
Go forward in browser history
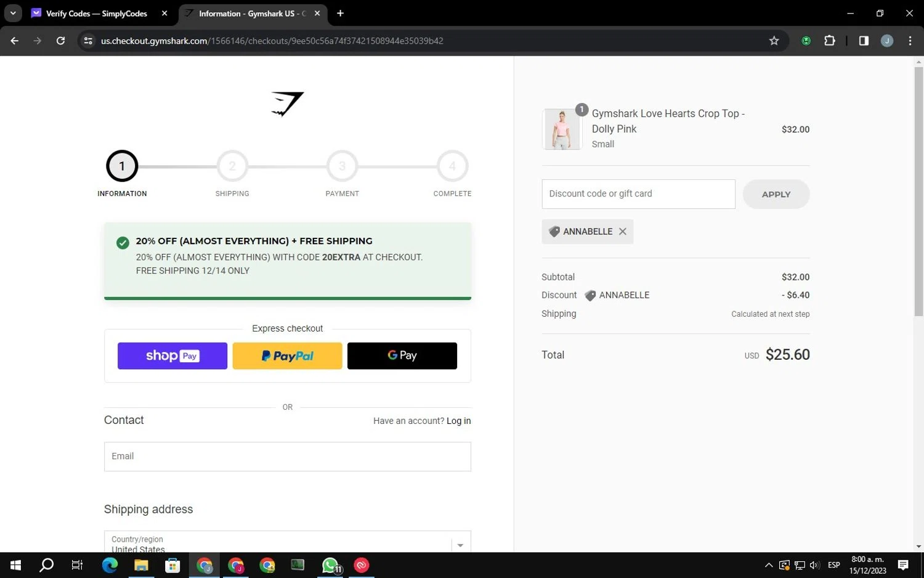click(x=38, y=41)
